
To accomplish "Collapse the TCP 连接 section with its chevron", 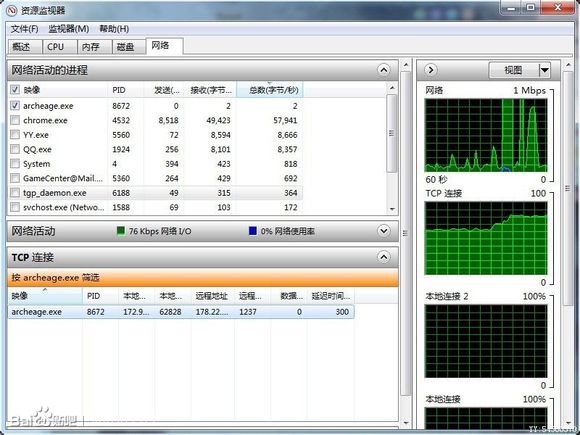I will pyautogui.click(x=384, y=257).
